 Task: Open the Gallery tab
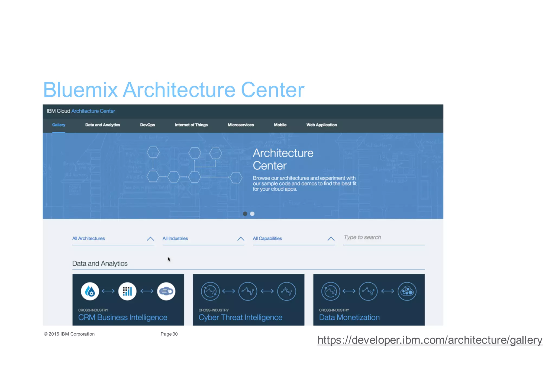59,125
